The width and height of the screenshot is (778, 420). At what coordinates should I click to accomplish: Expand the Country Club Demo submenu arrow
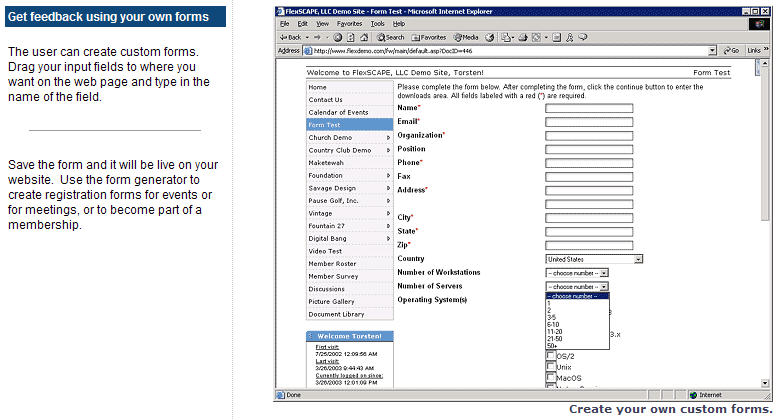pos(389,150)
